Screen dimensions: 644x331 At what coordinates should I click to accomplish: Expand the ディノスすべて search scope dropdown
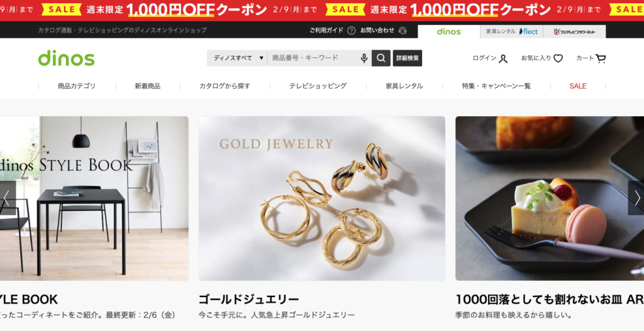pos(237,58)
